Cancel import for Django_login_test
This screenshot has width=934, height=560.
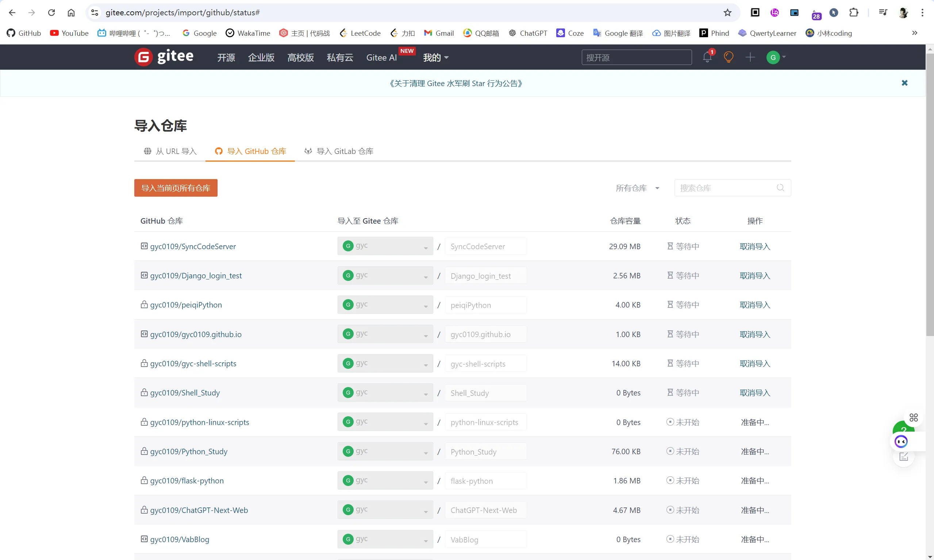754,276
